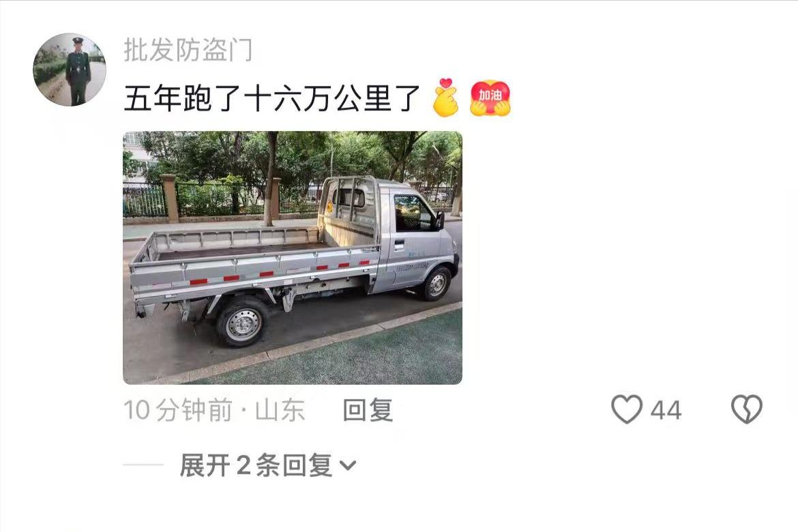Open the commenter's round avatar photo
Viewport: 798px width, 532px height.
pyautogui.click(x=69, y=70)
